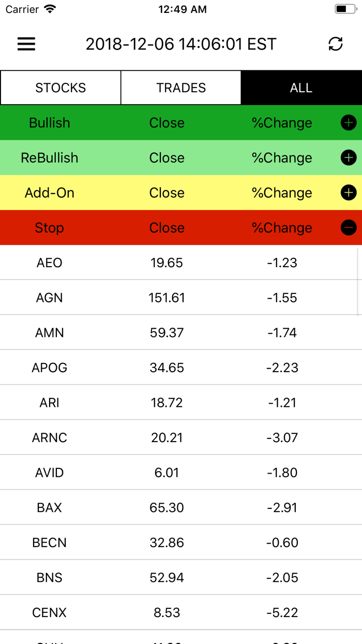Switch to the TRADES tab
Screen dimensions: 362x644
click(180, 87)
